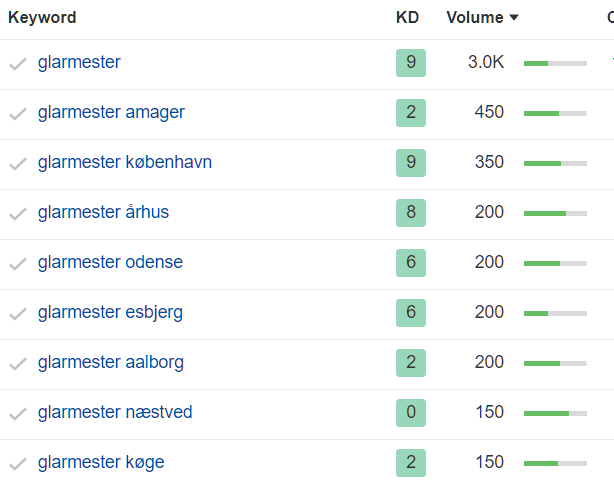The height and width of the screenshot is (487, 614).
Task: Click the checkmark next to glarmester køge
Action: (18, 464)
